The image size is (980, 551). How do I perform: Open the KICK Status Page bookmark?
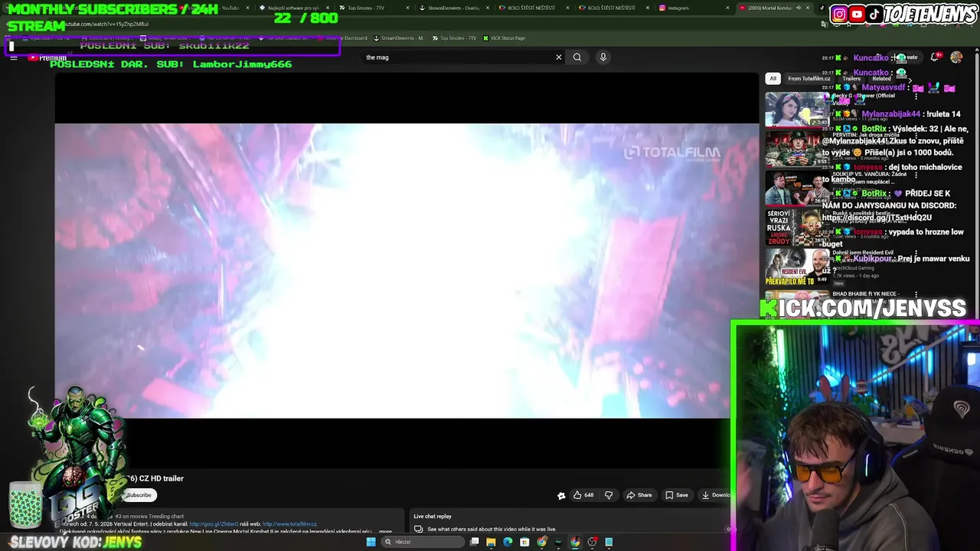tap(504, 38)
